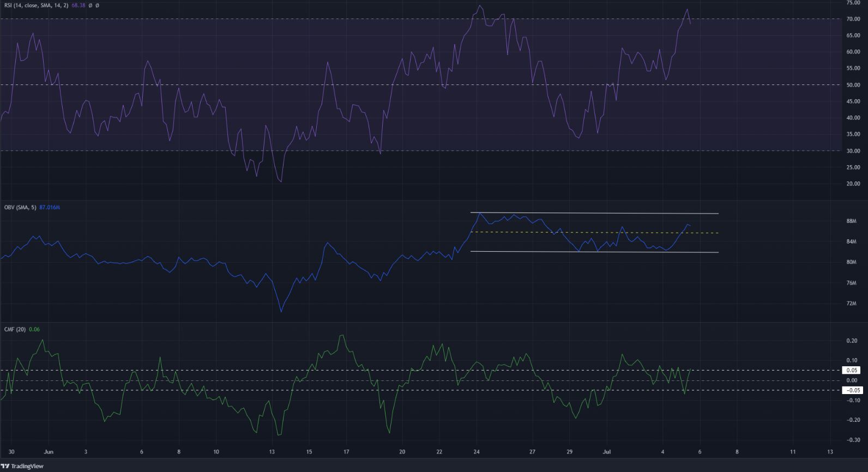Click the RSI current value 68.38

[79, 5]
